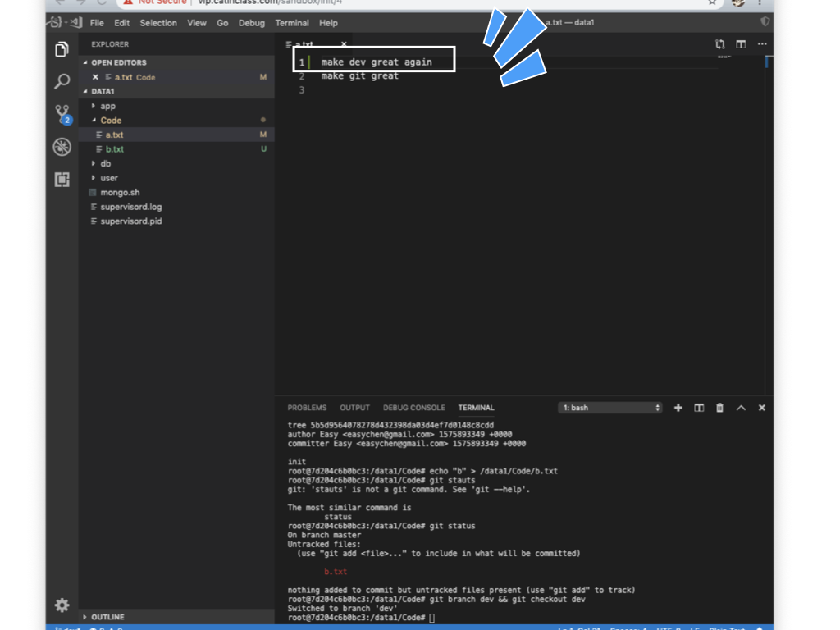840x630 pixels.
Task: Split the terminal panel
Action: point(699,408)
